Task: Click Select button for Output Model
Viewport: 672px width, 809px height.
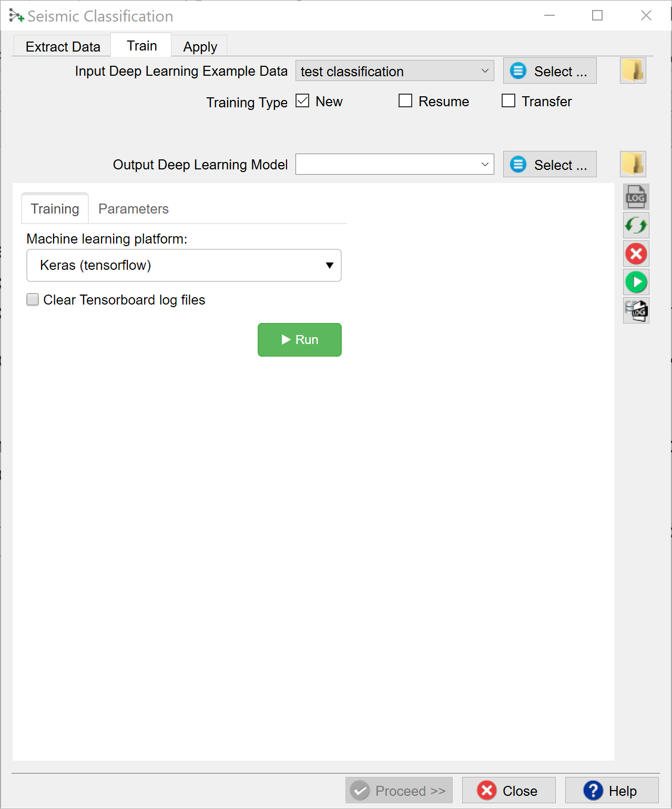Action: click(x=549, y=165)
